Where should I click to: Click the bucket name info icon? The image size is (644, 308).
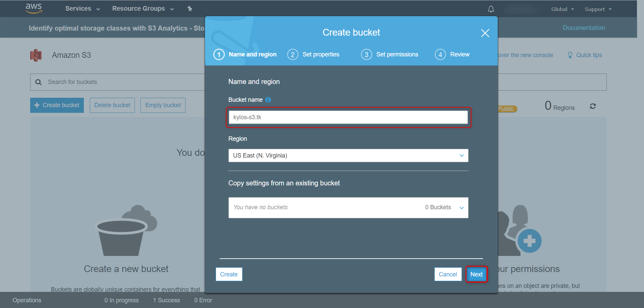click(268, 100)
